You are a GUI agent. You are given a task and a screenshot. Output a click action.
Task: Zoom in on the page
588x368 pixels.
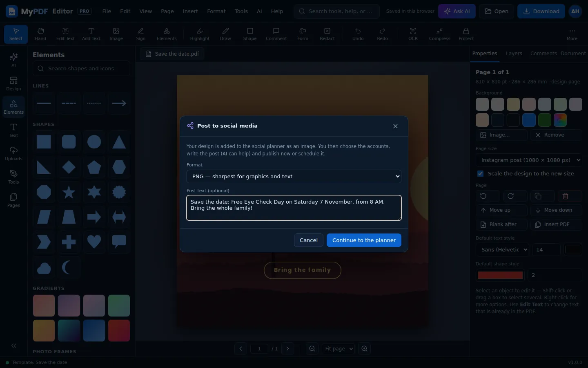click(x=365, y=349)
